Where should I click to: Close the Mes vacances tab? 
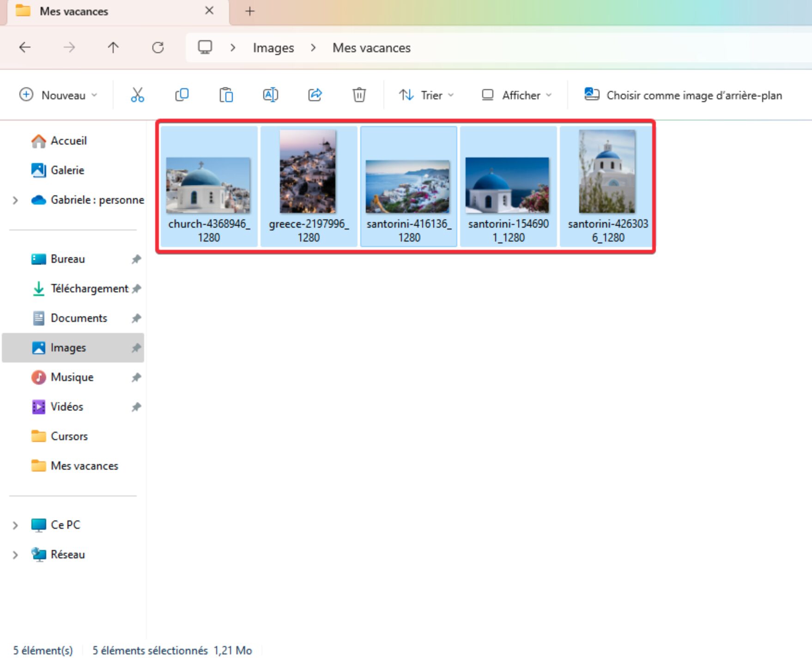[209, 11]
